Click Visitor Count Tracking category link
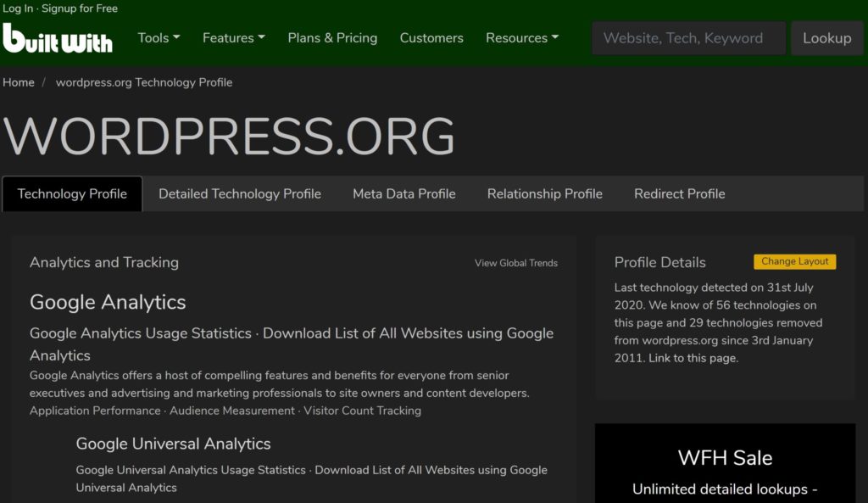868x503 pixels. coord(362,411)
